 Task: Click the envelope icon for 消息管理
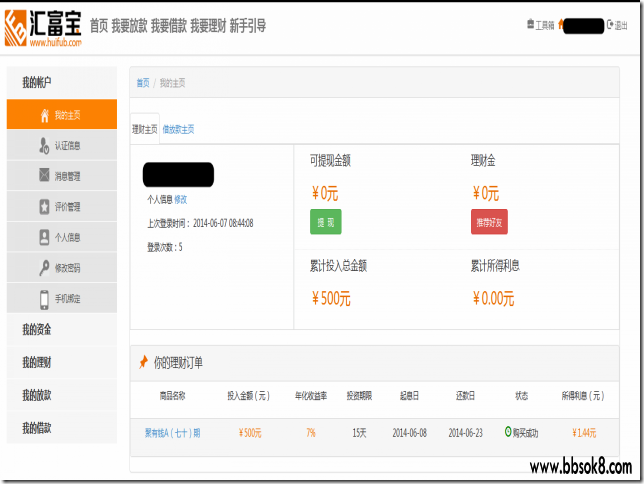tap(44, 176)
